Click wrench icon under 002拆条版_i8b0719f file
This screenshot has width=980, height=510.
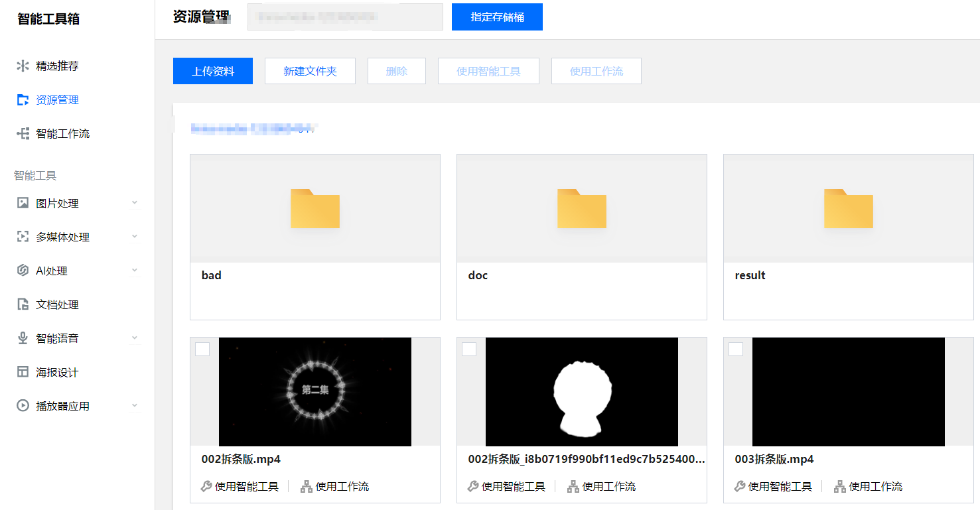coord(473,486)
